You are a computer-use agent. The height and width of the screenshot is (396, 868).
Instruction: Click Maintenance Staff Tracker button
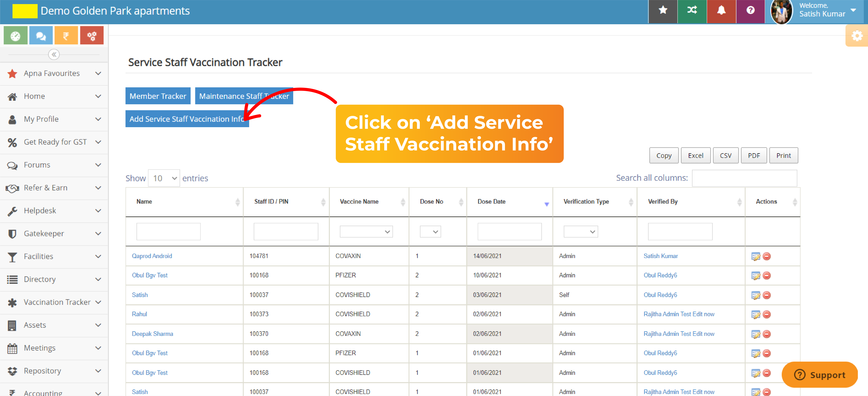click(244, 96)
